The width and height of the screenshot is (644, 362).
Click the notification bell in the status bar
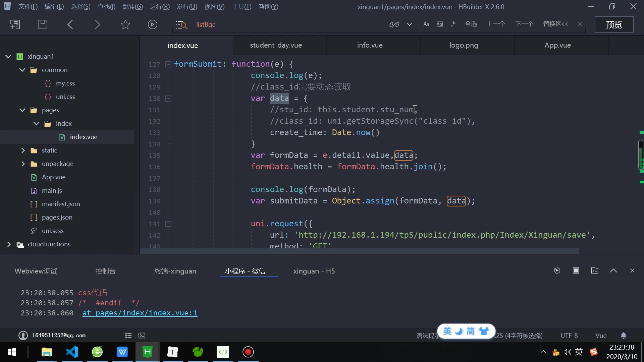click(624, 336)
